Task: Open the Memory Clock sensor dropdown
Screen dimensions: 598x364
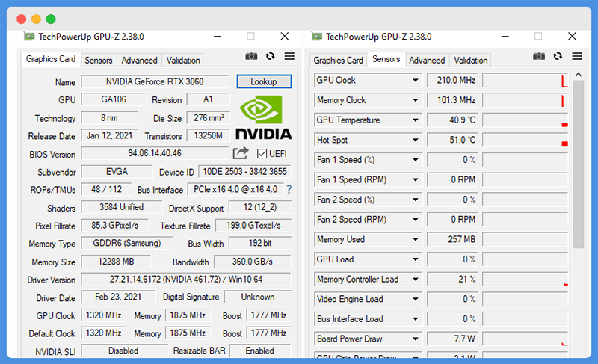Action: tap(416, 100)
